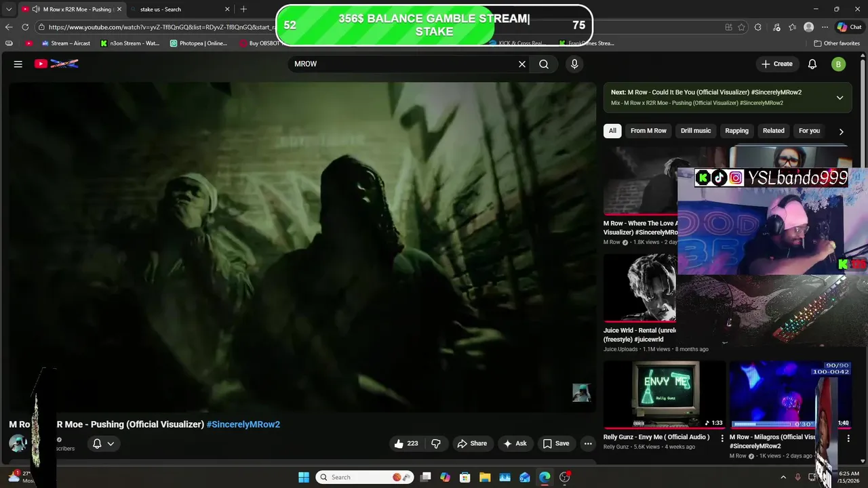The height and width of the screenshot is (488, 868).
Task: Select the All filter chip
Action: (x=612, y=131)
